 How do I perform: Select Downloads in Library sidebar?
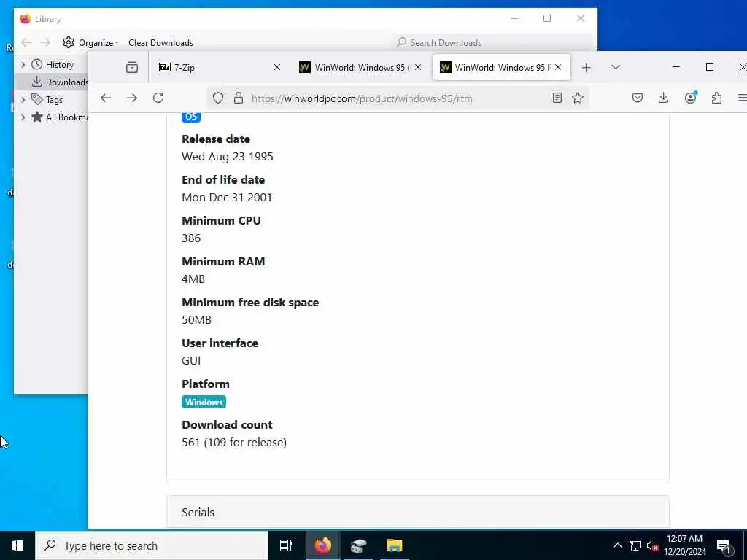pos(53,82)
